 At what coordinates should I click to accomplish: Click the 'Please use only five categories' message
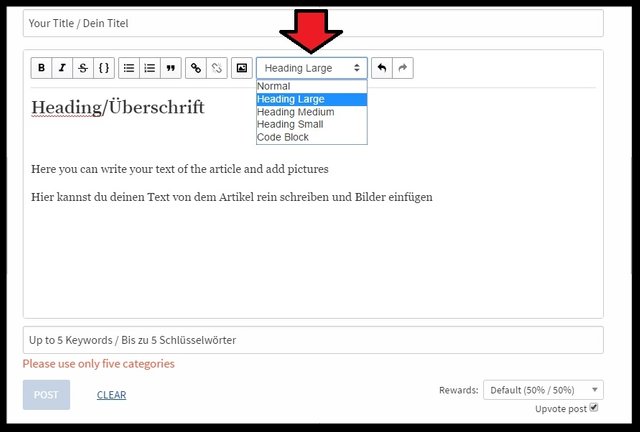[x=98, y=364]
